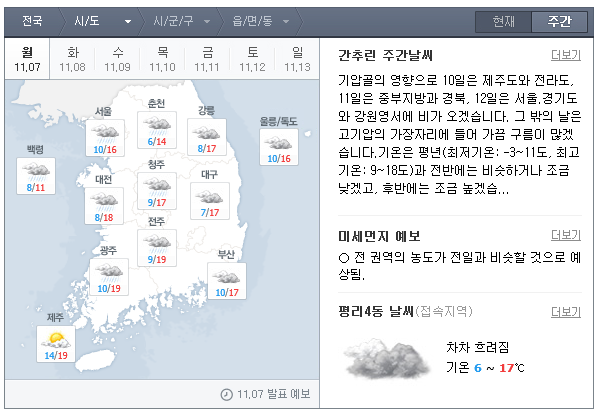The image size is (600, 417).
Task: Click the Jeonju (전주) weather icon
Action: (x=157, y=243)
